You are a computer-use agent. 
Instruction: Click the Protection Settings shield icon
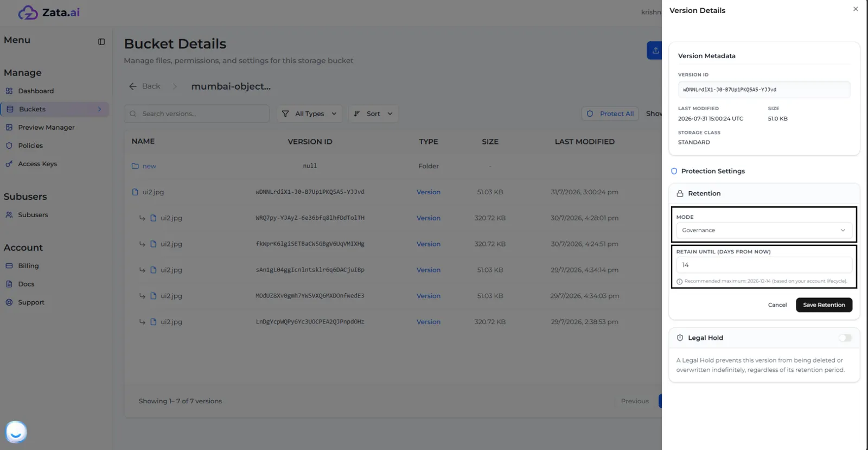point(674,171)
